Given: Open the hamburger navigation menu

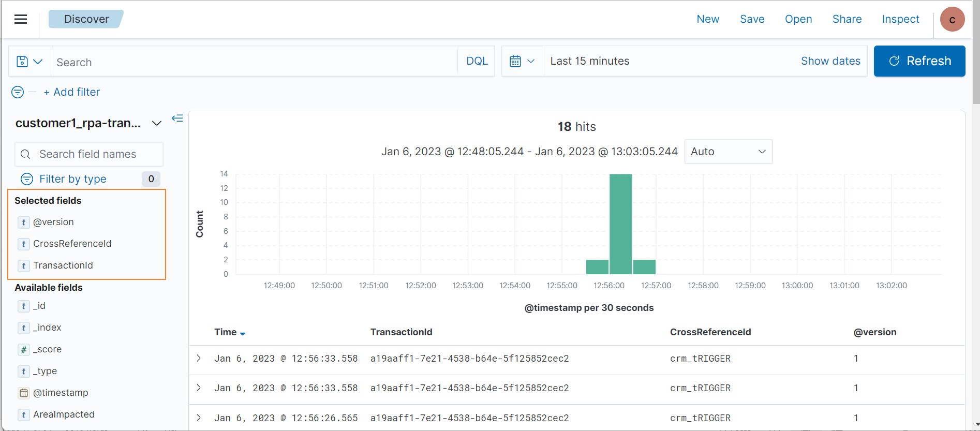Looking at the screenshot, I should pos(21,19).
